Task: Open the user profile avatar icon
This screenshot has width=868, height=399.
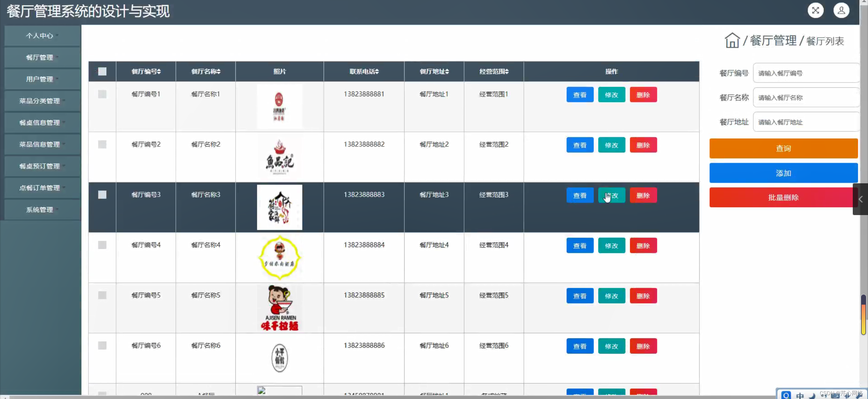Action: pos(841,11)
